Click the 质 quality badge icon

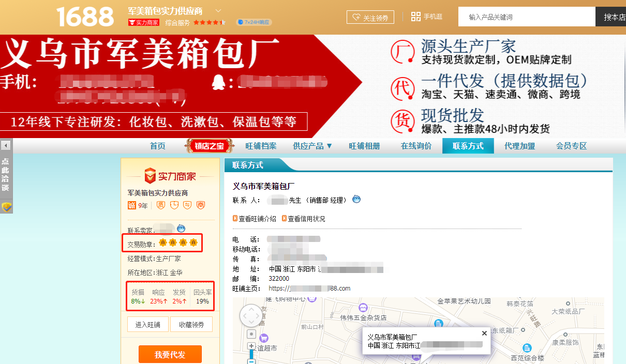click(161, 205)
